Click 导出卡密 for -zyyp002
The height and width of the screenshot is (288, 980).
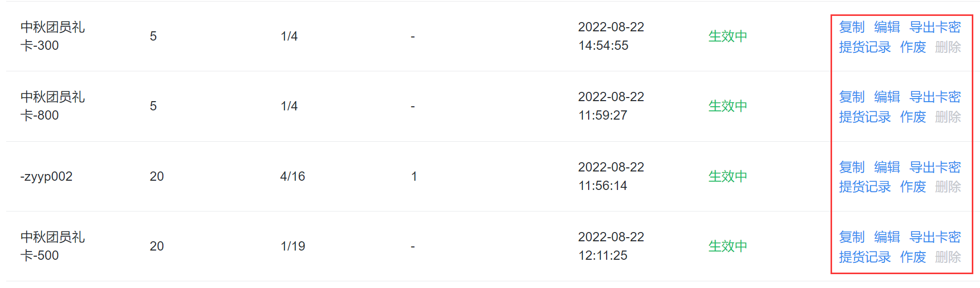click(x=935, y=167)
